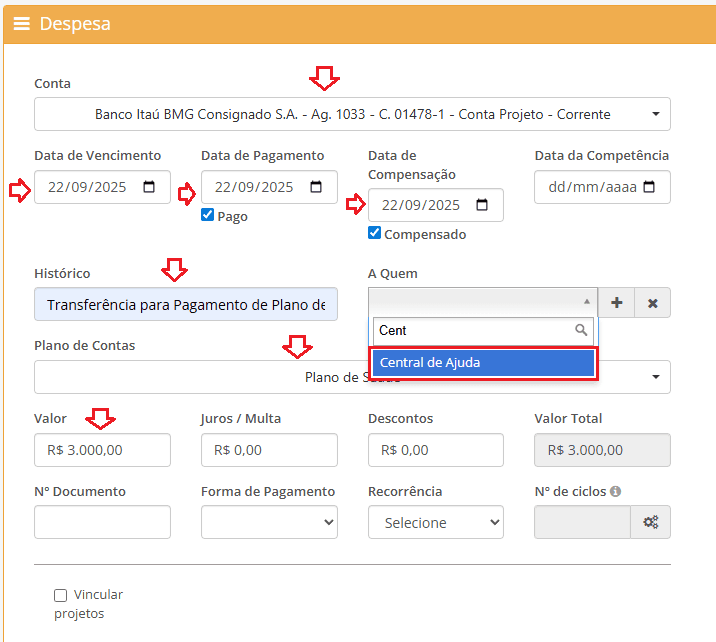Open calendar picker in Data da Competência
The height and width of the screenshot is (642, 716).
tap(649, 187)
